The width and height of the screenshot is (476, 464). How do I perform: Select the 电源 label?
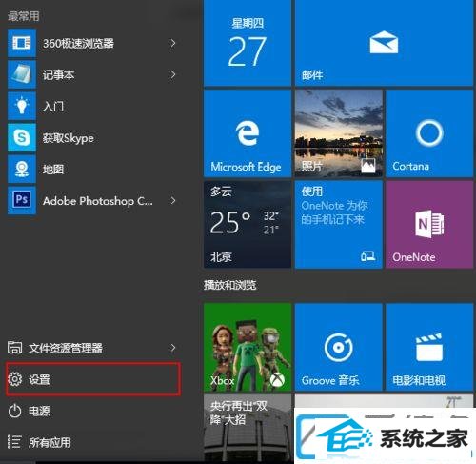[x=39, y=411]
